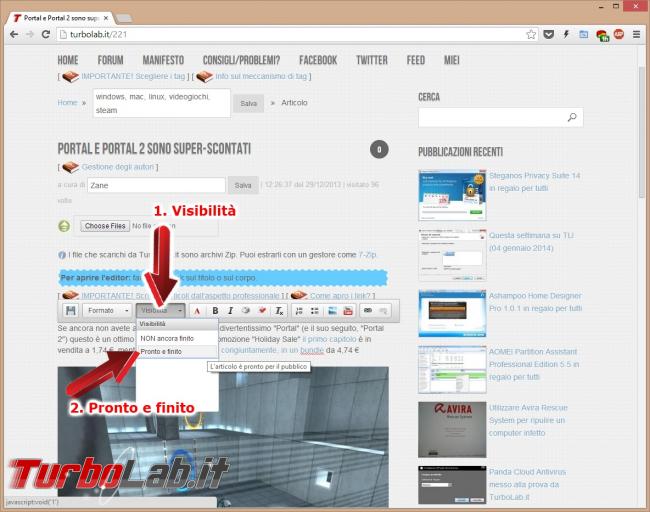Open HOME in site navigation
Image resolution: width=650 pixels, height=512 pixels.
(68, 60)
